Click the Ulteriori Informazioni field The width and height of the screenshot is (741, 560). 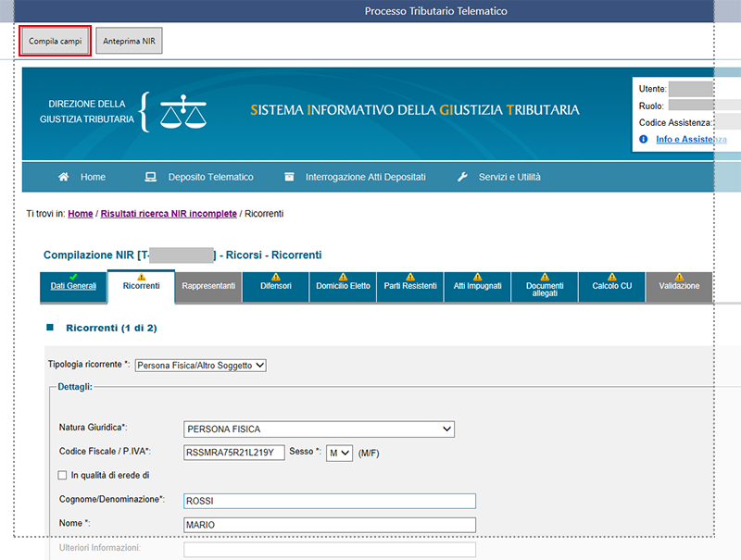(x=330, y=549)
